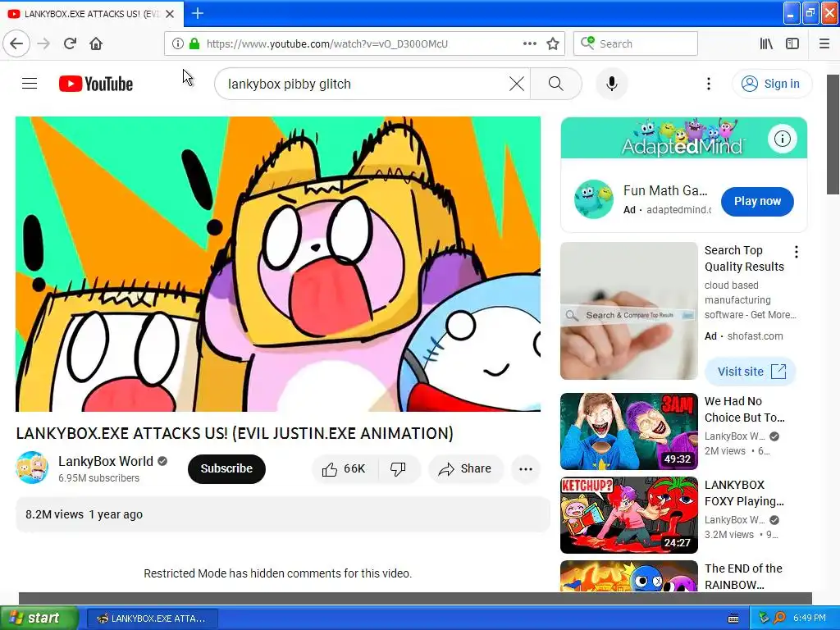840x630 pixels.
Task: Open a new browser tab
Action: click(198, 13)
